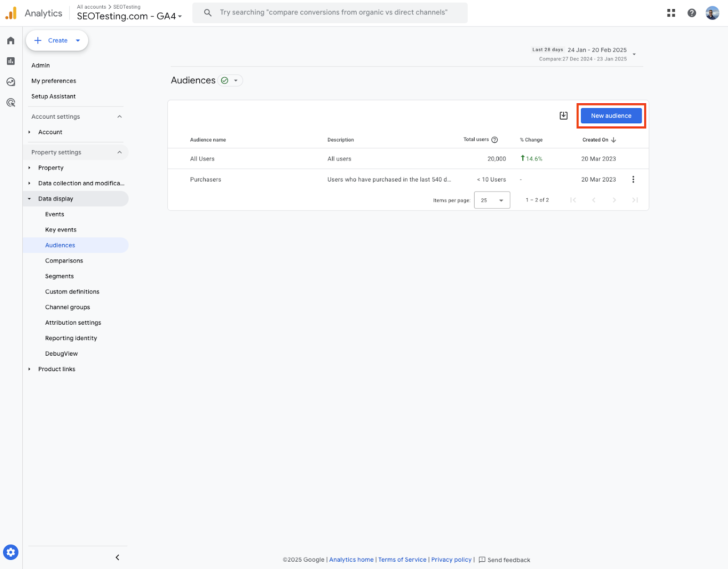Open the Privacy policy link
This screenshot has width=728, height=569.
tap(451, 560)
